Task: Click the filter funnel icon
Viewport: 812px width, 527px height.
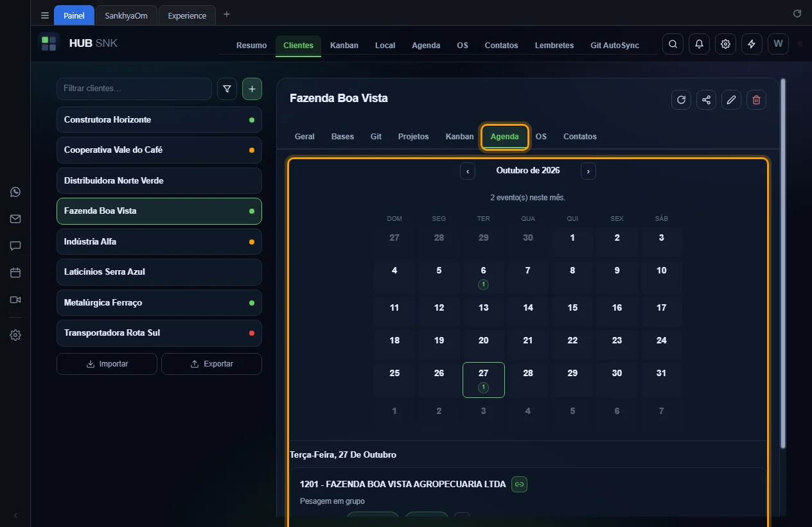Action: tap(227, 89)
